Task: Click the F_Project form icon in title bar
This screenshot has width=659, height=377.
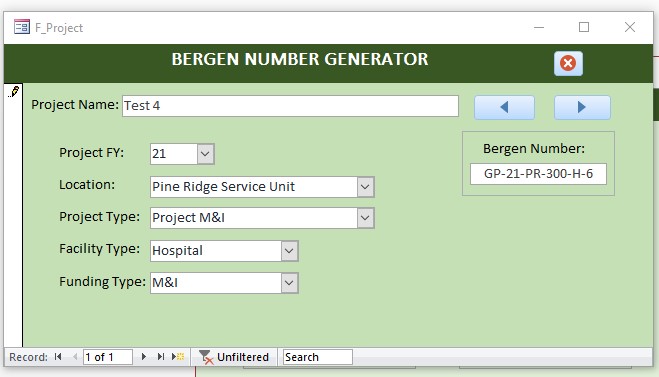Action: [22, 27]
